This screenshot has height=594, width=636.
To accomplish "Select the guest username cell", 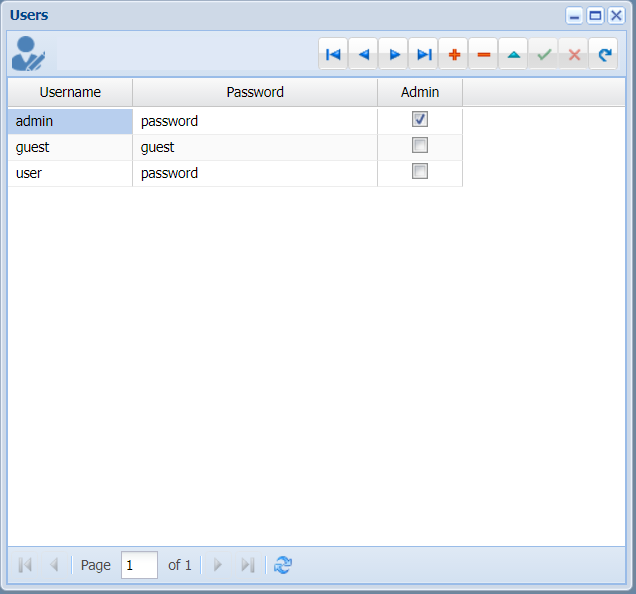I will [70, 147].
